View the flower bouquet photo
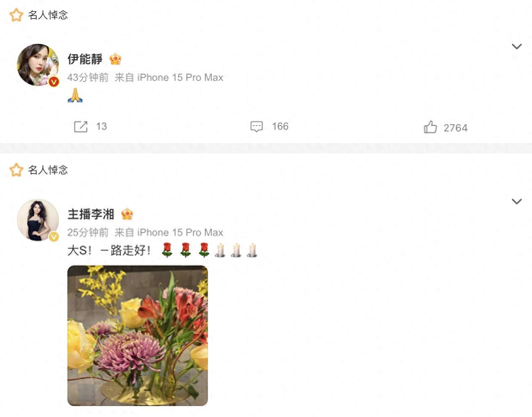The height and width of the screenshot is (417, 532). (x=138, y=335)
